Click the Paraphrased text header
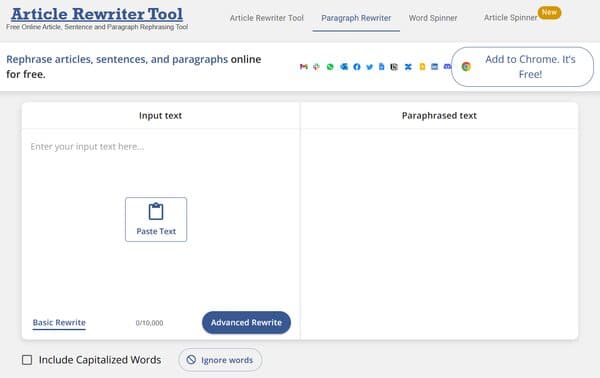This screenshot has height=378, width=600. coord(439,116)
